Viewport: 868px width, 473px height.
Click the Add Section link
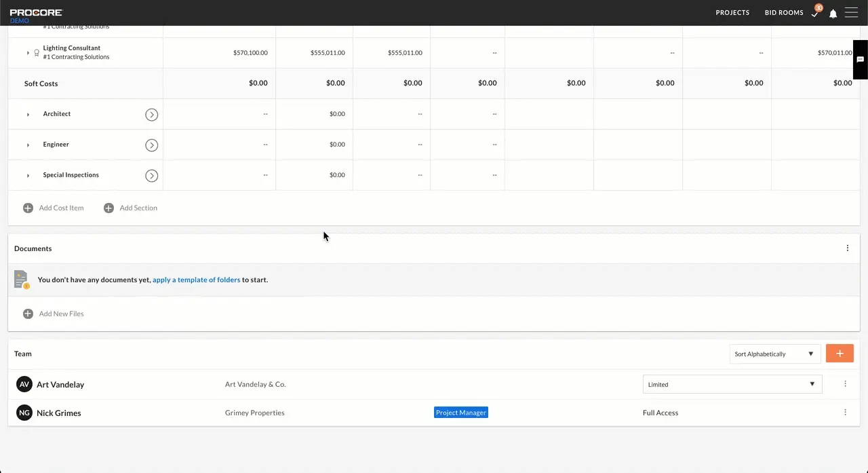[x=138, y=208]
